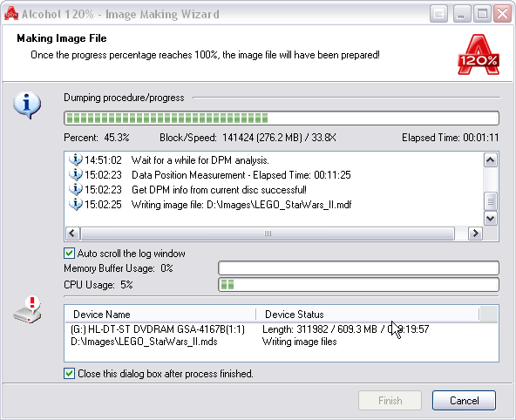Click log line 'Wait for a while for DPM analysis.'

click(x=200, y=159)
